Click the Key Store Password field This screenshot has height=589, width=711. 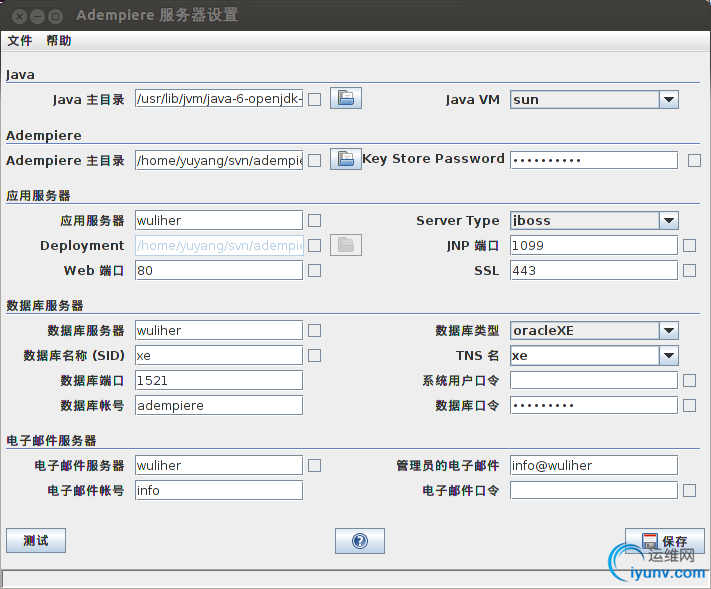pyautogui.click(x=594, y=160)
